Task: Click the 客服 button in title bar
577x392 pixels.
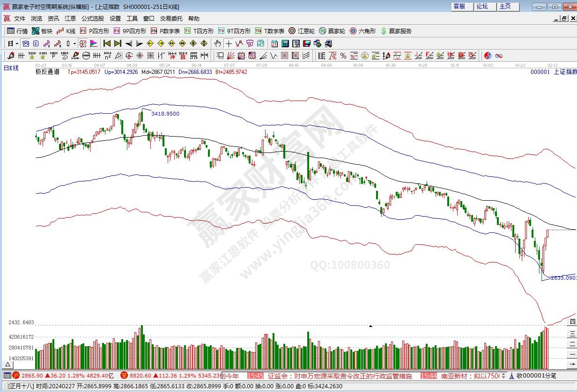Action: click(459, 7)
